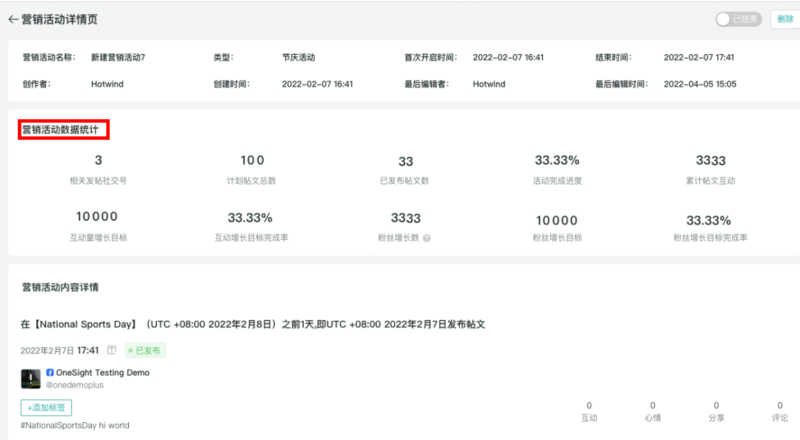Click the 营销活动内容详情 section heading
The height and width of the screenshot is (440, 800).
pyautogui.click(x=60, y=288)
